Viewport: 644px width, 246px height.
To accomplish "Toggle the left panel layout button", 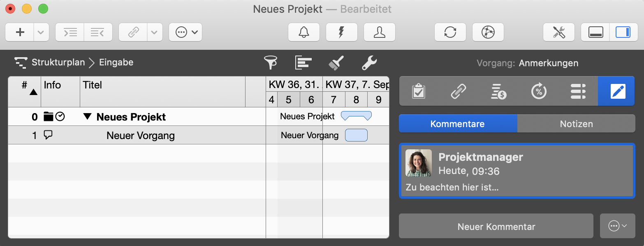I will pos(595,32).
